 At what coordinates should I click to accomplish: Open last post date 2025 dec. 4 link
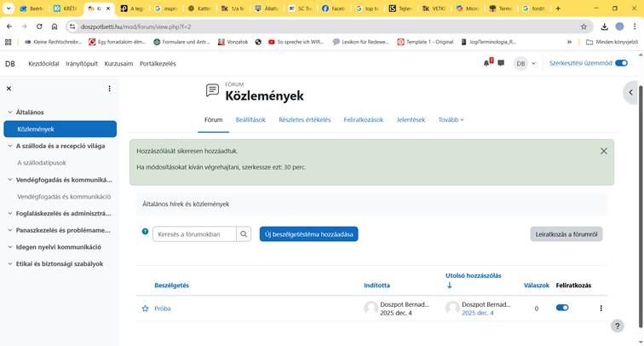click(x=478, y=313)
